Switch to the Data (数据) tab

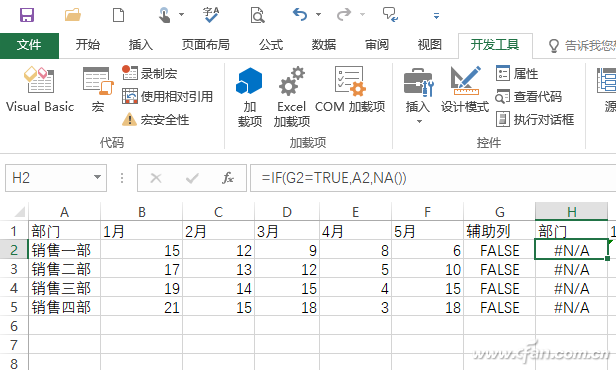tap(324, 45)
